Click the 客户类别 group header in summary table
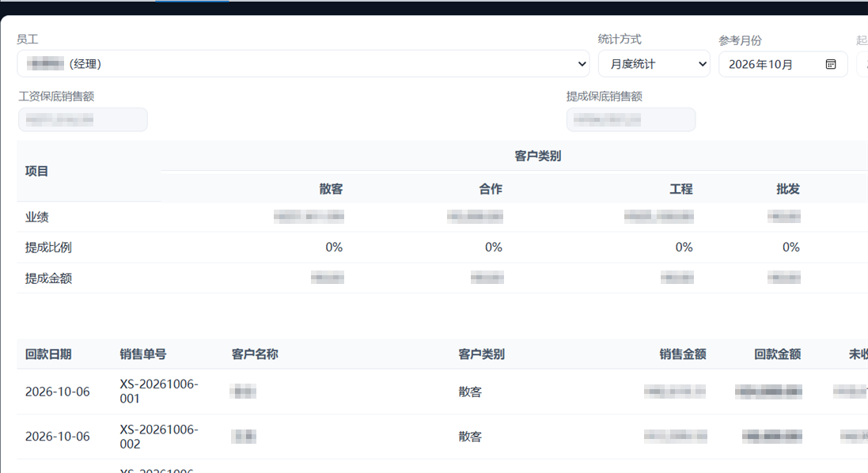The height and width of the screenshot is (473, 868). tap(537, 156)
